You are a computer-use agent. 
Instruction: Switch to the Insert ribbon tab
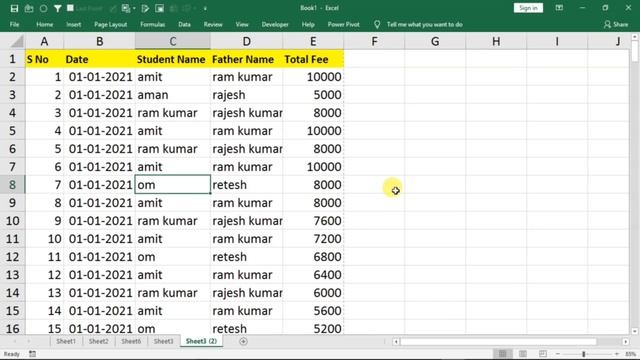[x=73, y=24]
